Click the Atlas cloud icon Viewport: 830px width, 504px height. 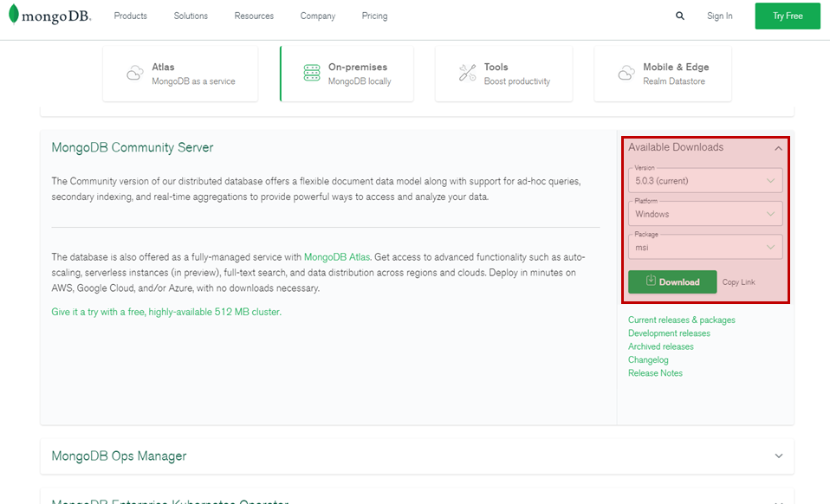pos(135,73)
